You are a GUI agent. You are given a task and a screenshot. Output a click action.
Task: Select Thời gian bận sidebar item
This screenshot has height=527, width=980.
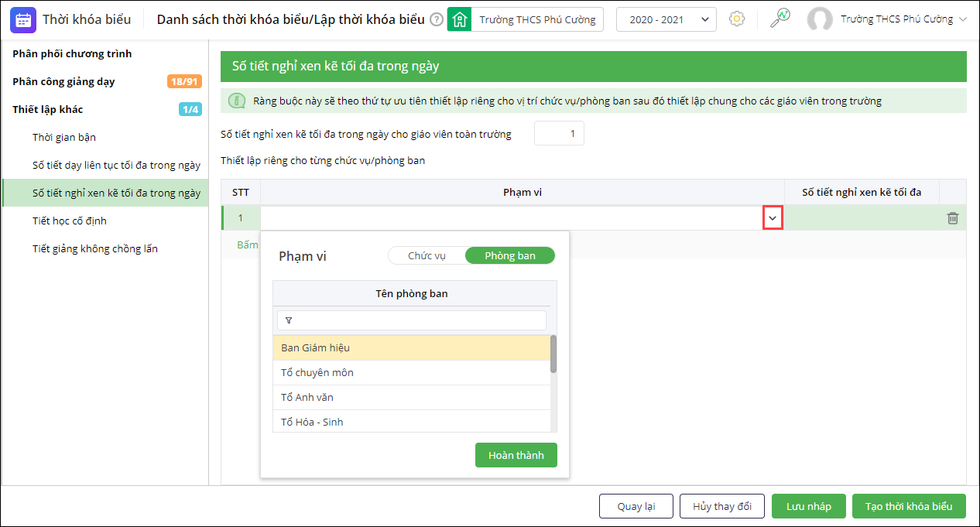[64, 137]
